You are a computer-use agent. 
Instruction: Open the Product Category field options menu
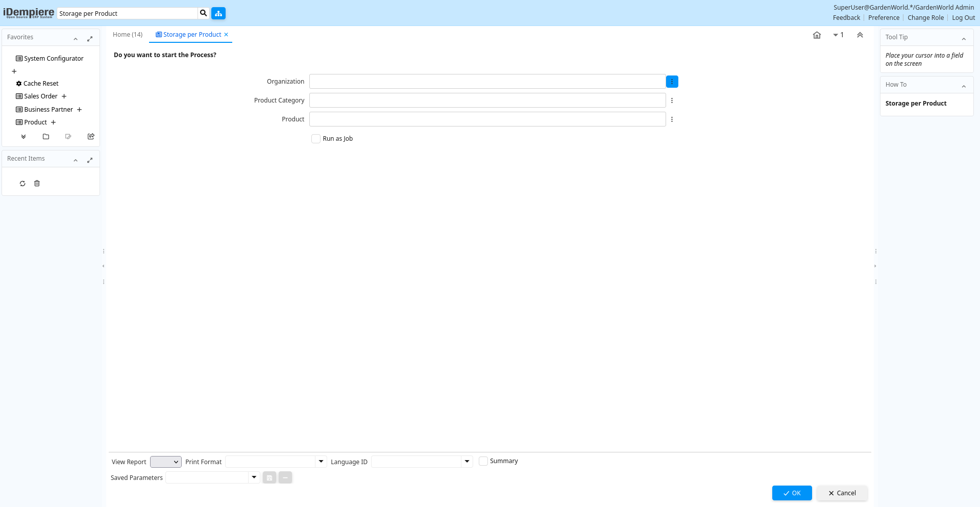click(x=672, y=100)
